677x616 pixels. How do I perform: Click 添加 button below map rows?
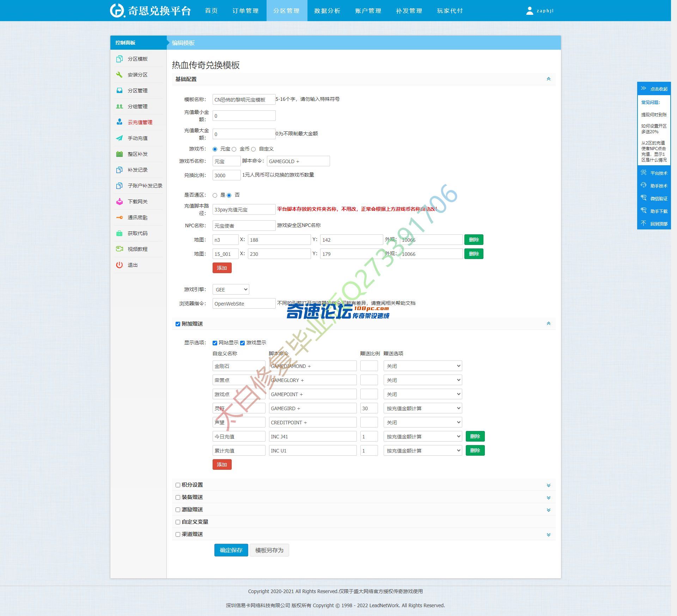222,268
